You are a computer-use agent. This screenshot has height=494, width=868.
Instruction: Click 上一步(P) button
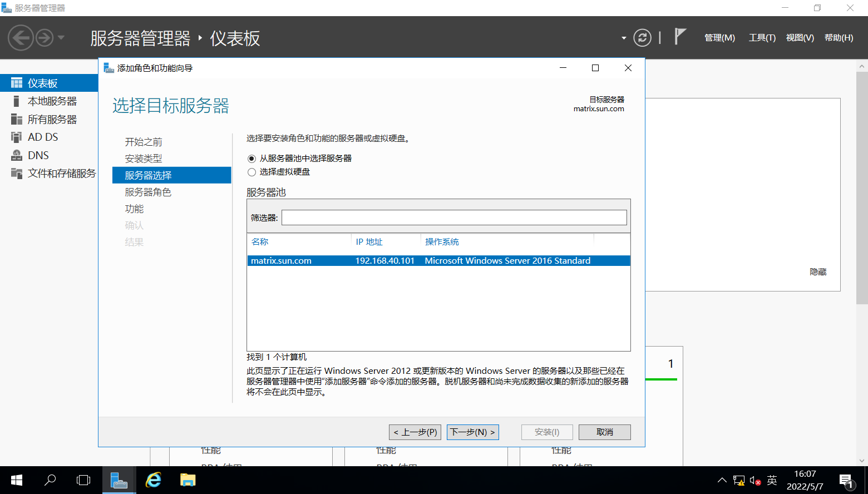pos(415,432)
